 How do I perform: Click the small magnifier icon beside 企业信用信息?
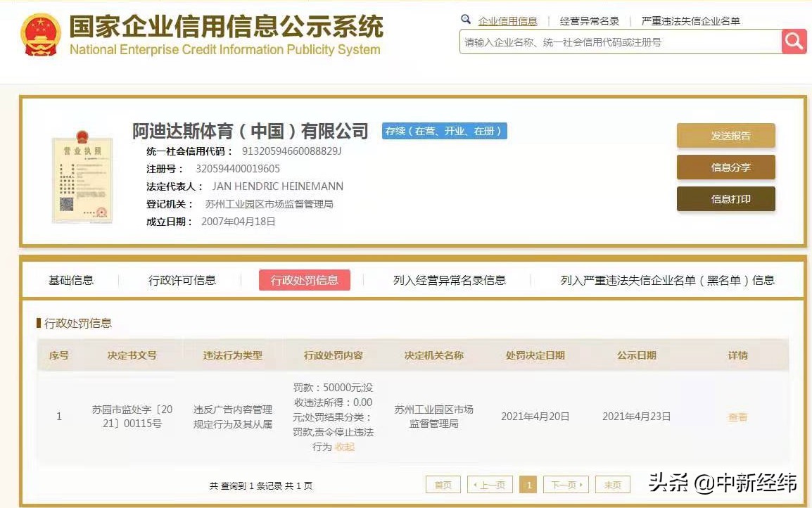(x=466, y=20)
